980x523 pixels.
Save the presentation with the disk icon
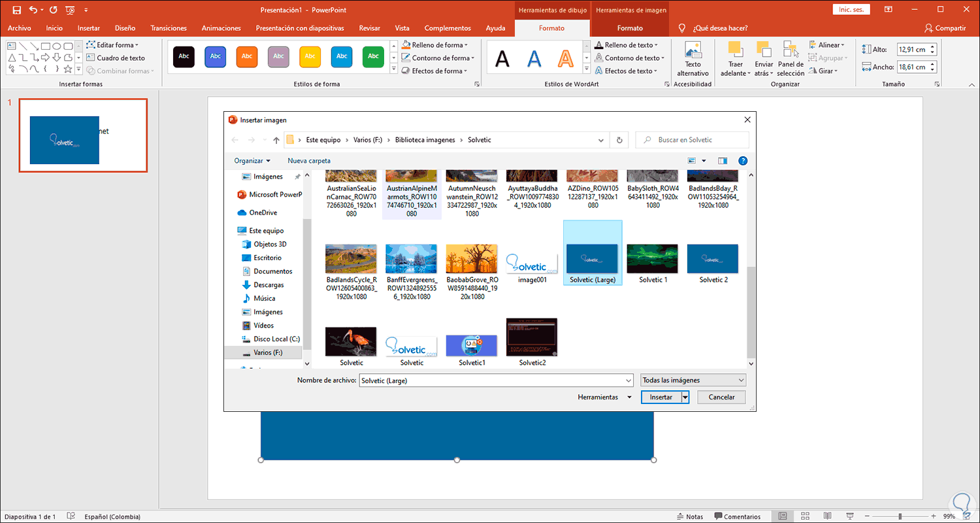16,10
